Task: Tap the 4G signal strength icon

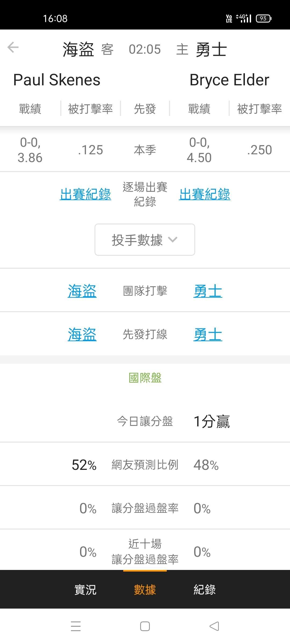Action: (x=244, y=19)
